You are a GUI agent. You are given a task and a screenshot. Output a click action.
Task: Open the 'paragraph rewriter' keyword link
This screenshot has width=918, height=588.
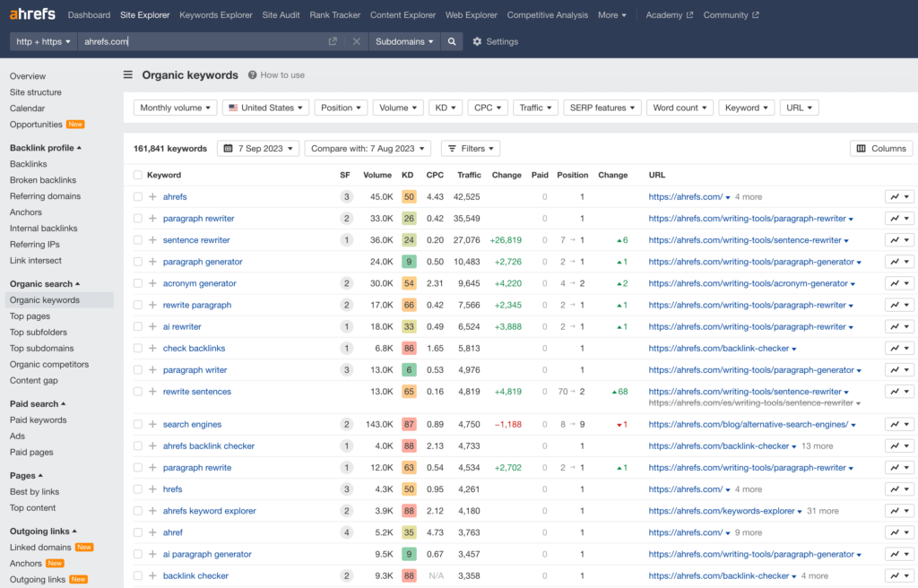click(198, 219)
